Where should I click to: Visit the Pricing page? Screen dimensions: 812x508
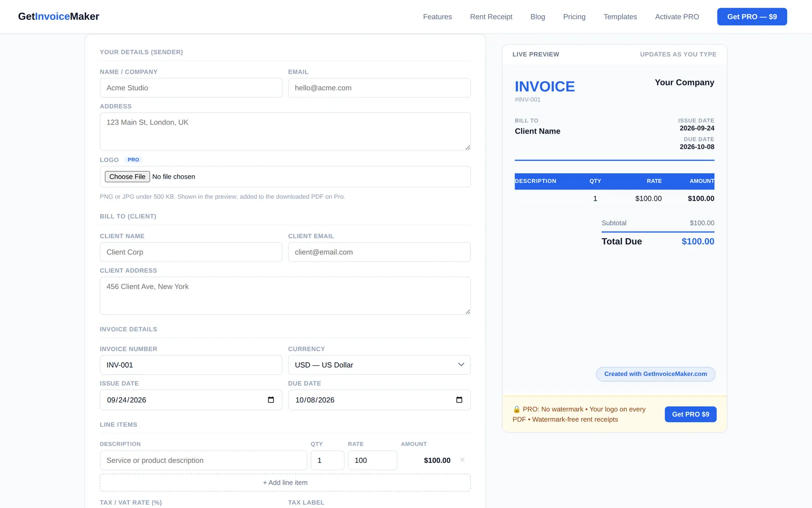(574, 17)
